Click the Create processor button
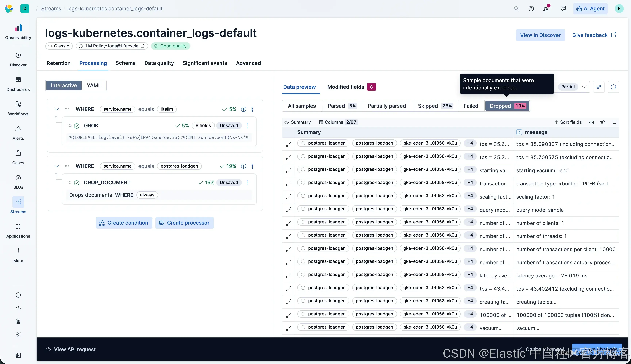631x364 pixels. [x=185, y=223]
